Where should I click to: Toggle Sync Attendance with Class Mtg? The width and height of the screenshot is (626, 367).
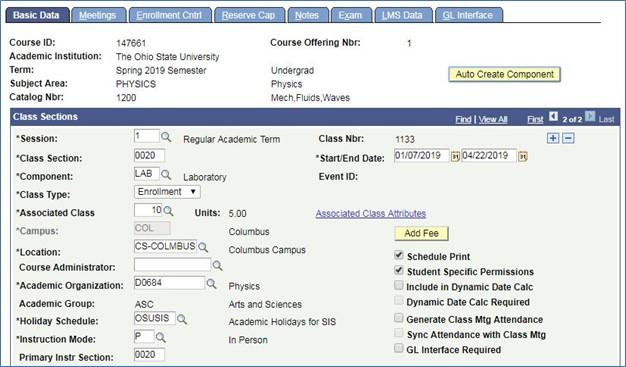click(398, 333)
